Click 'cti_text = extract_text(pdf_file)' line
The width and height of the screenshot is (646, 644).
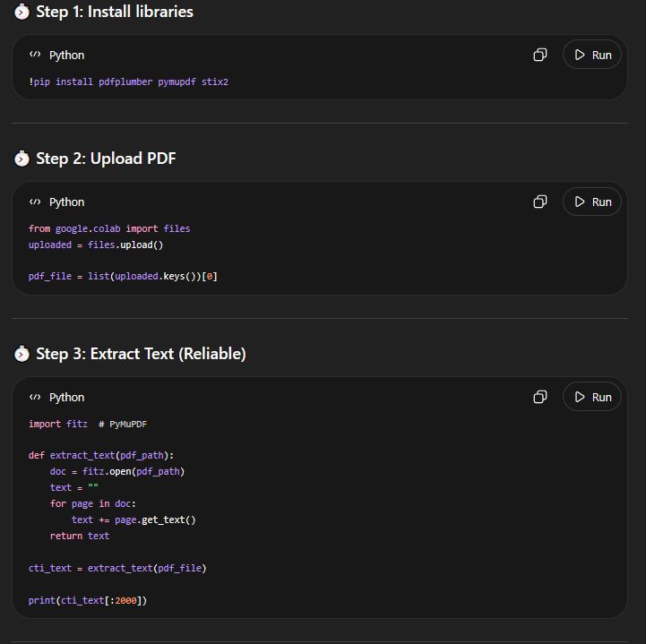pos(117,568)
